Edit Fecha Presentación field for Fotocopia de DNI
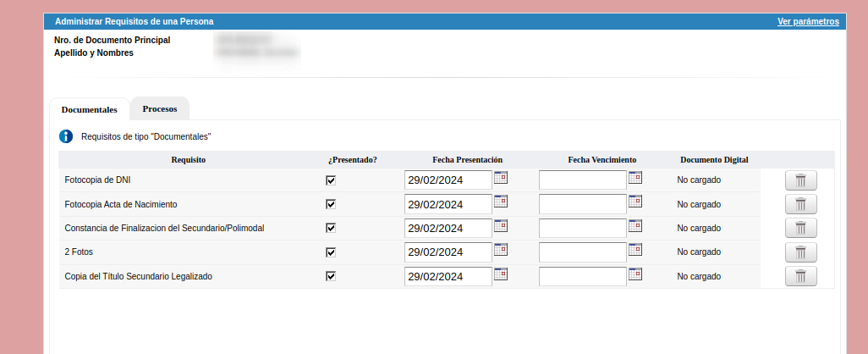Screen dimensions: 868x354 click(448, 180)
